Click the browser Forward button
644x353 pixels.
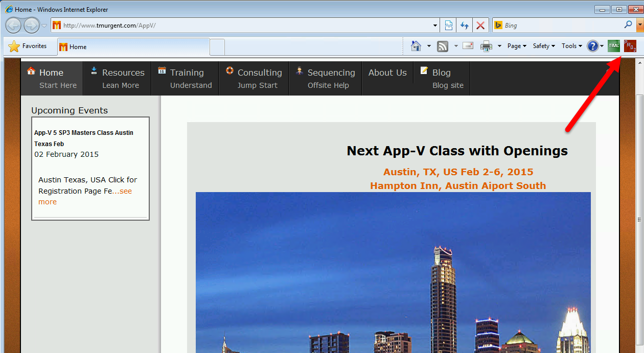[31, 25]
